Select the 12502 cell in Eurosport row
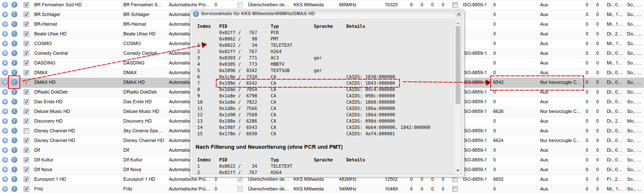 (391, 179)
